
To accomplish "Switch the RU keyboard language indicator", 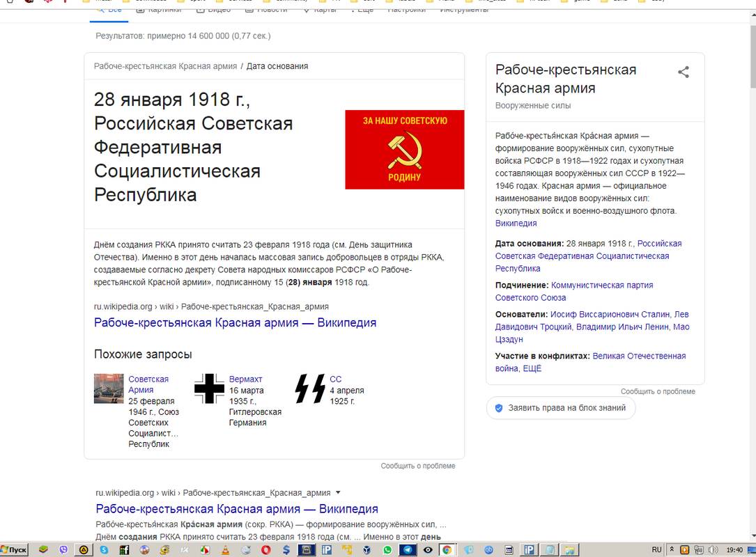I will tap(656, 550).
